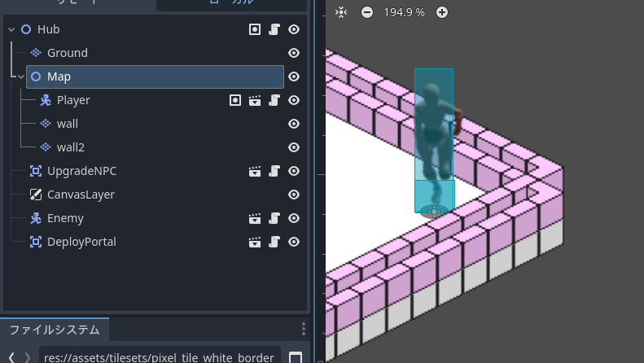This screenshot has width=644, height=363.
Task: Collapse the Hub root node
Action: coord(11,29)
